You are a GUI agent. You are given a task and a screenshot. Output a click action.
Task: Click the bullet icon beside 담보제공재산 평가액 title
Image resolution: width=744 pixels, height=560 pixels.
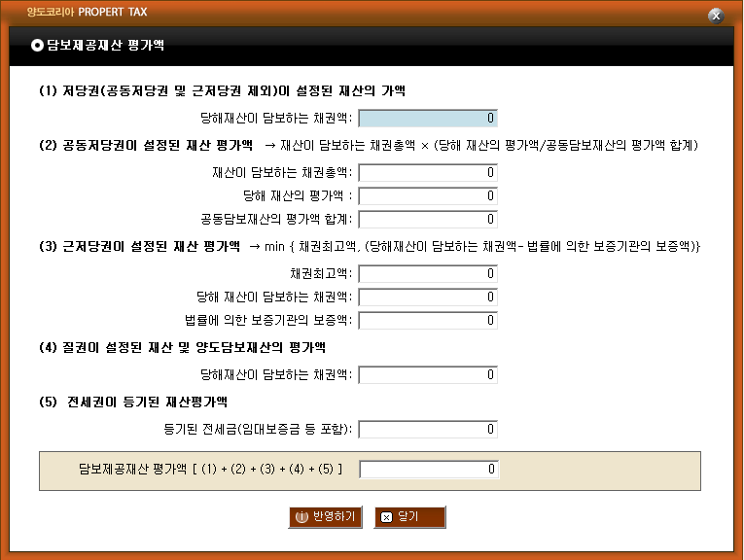pyautogui.click(x=37, y=45)
